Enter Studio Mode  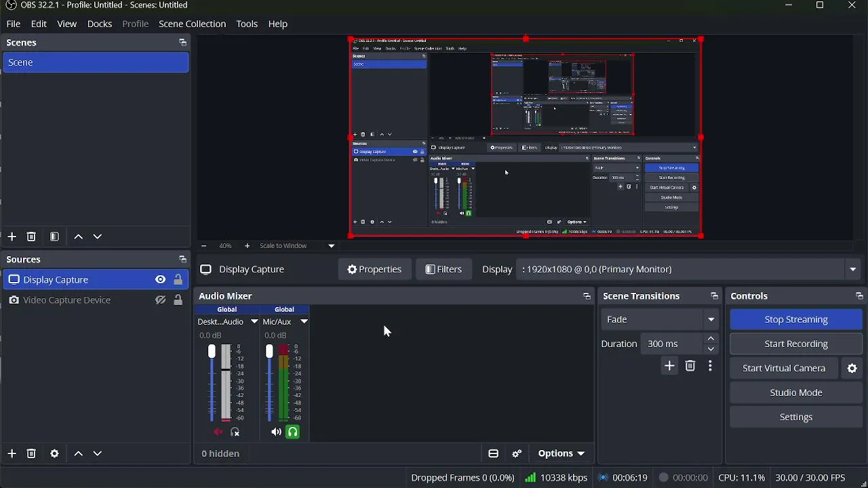[796, 392]
